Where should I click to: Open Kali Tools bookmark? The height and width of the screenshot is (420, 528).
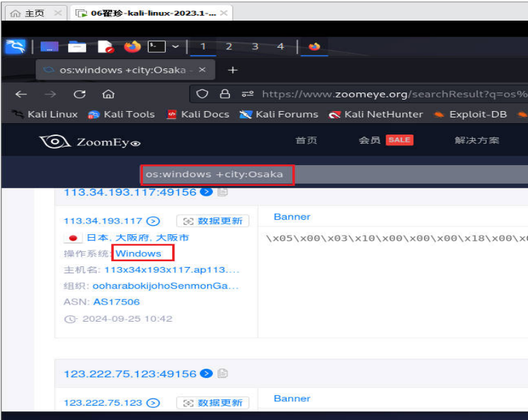[121, 115]
